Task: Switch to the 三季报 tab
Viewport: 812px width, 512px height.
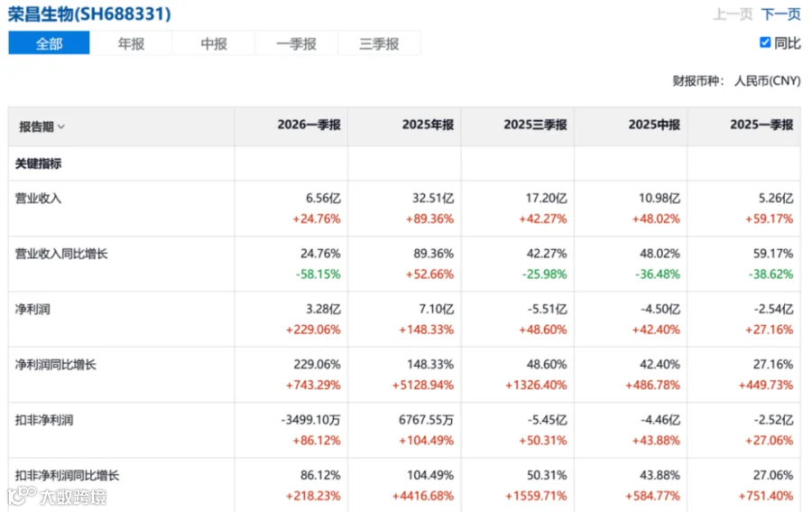Action: tap(379, 43)
